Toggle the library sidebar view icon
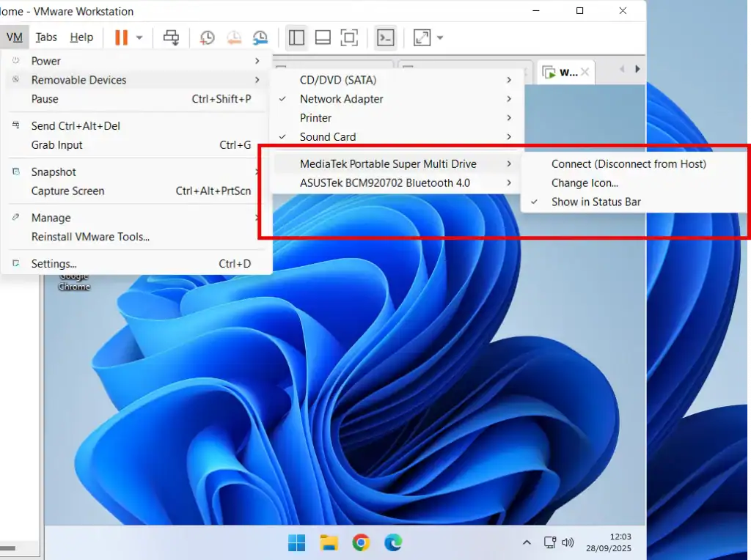This screenshot has width=751, height=560. tap(296, 37)
